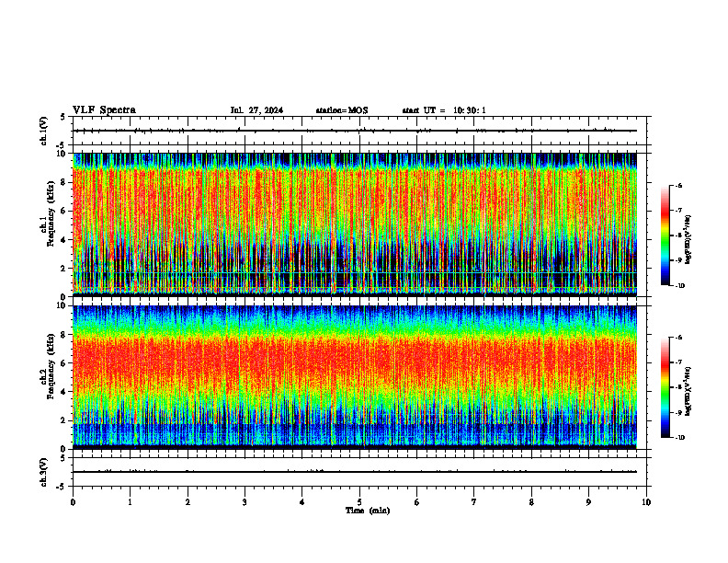Select the date text "Jul. 27, 2024"

tap(256, 110)
